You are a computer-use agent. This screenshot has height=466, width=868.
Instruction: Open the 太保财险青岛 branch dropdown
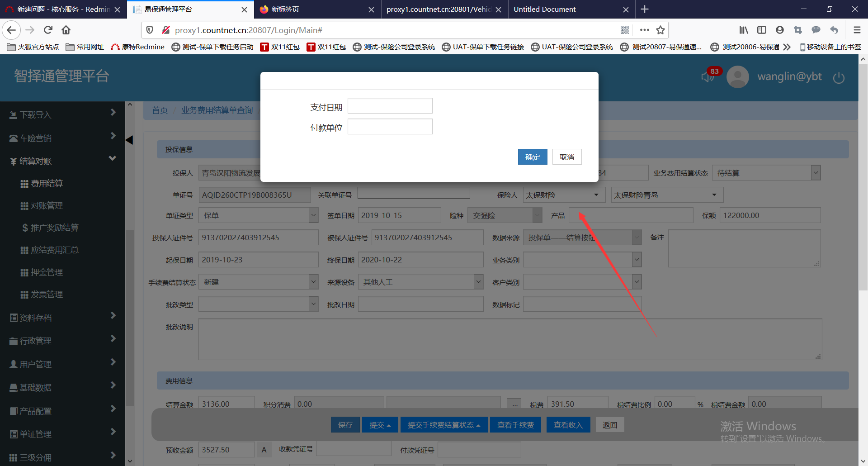pos(667,195)
